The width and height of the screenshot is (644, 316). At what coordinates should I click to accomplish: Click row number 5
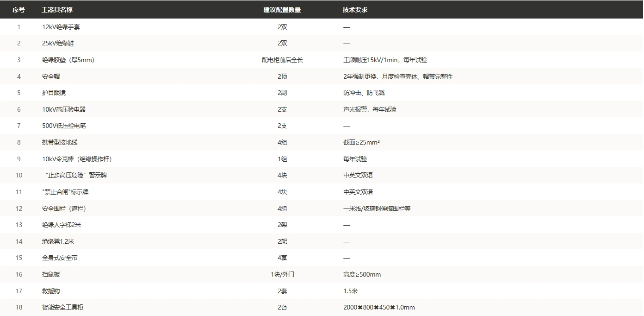[x=19, y=93]
